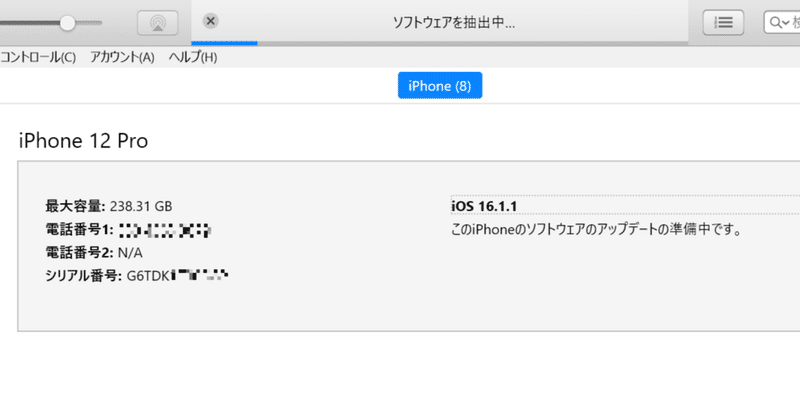Click the 電話番号2 N/A entry

click(x=94, y=253)
